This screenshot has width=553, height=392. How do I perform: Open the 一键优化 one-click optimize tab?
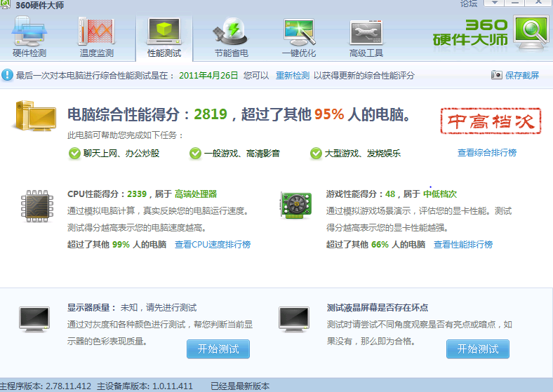[x=299, y=38]
